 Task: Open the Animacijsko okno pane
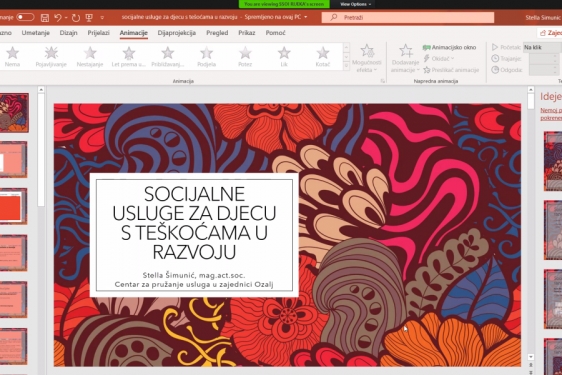pyautogui.click(x=449, y=47)
